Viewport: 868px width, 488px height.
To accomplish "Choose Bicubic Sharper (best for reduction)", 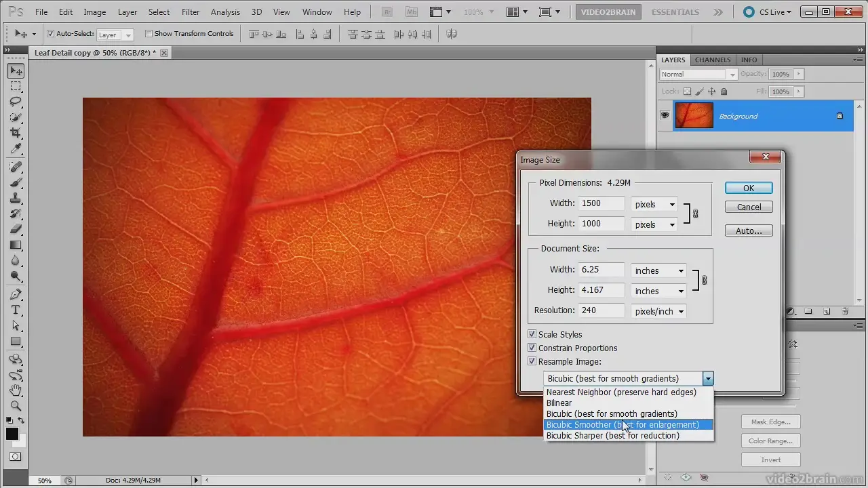I will point(612,436).
